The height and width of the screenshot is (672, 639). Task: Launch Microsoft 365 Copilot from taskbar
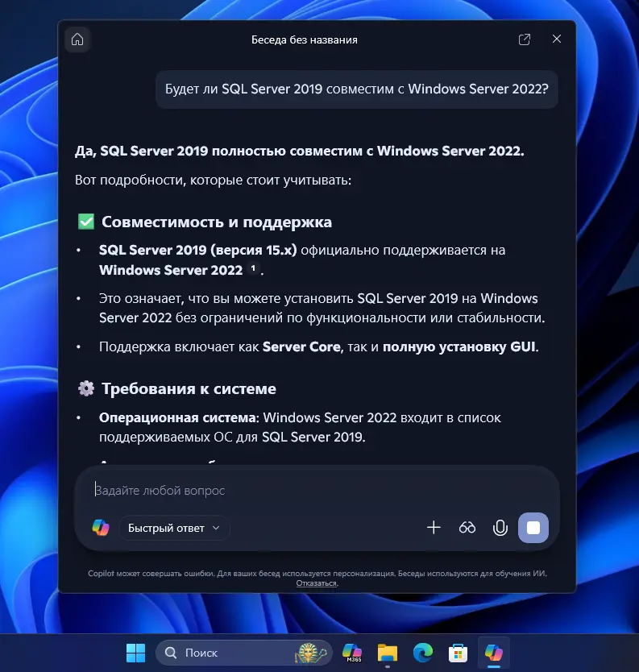(x=352, y=653)
